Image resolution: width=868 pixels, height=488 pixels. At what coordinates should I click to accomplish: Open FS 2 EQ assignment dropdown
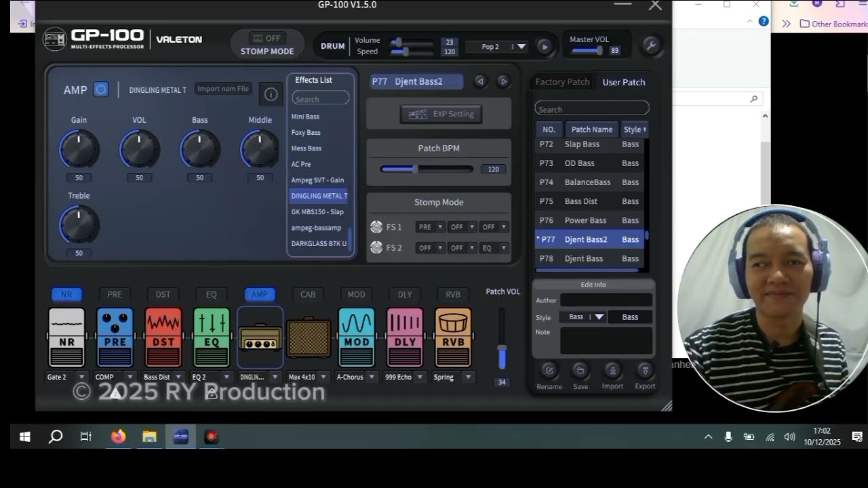494,248
